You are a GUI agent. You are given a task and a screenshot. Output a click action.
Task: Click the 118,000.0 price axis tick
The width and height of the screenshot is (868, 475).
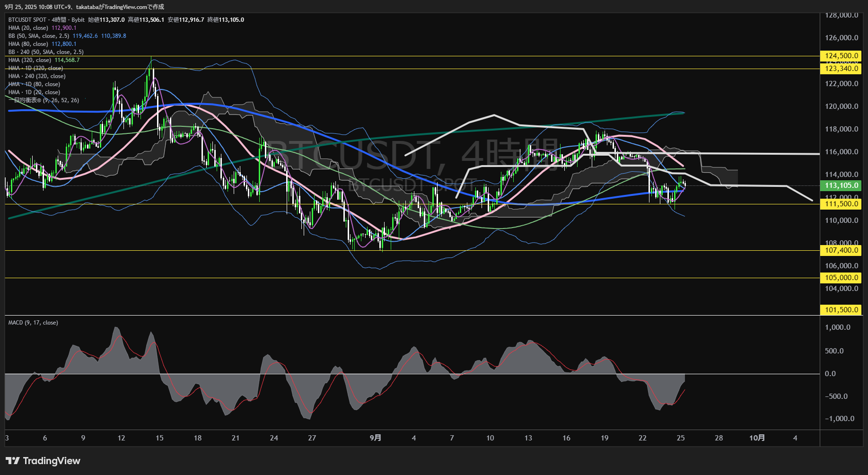[x=842, y=129]
